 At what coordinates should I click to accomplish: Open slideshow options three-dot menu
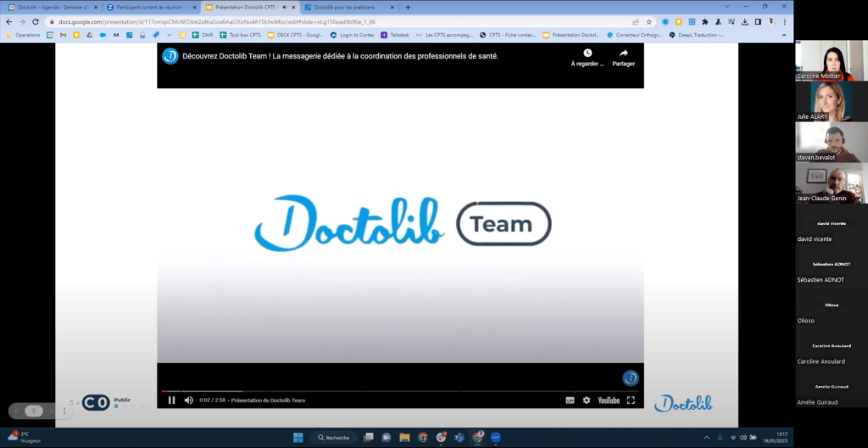(64, 411)
